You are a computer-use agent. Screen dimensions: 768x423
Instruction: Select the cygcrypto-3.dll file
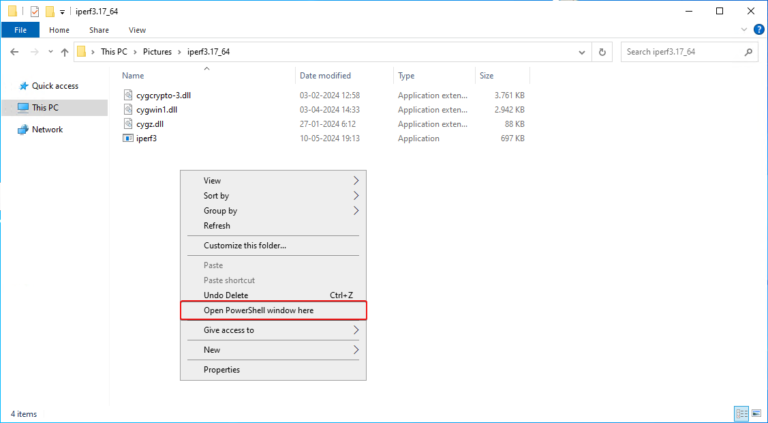[x=164, y=95]
